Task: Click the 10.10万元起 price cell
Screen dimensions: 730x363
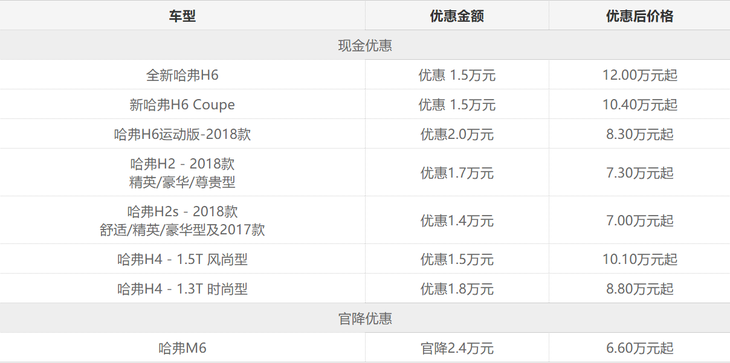Action: 640,259
